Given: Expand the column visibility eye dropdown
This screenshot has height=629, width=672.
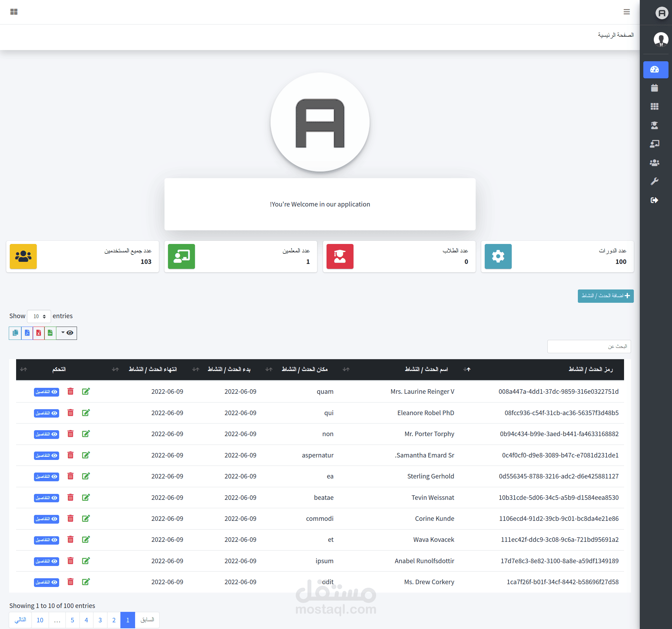Looking at the screenshot, I should (66, 333).
